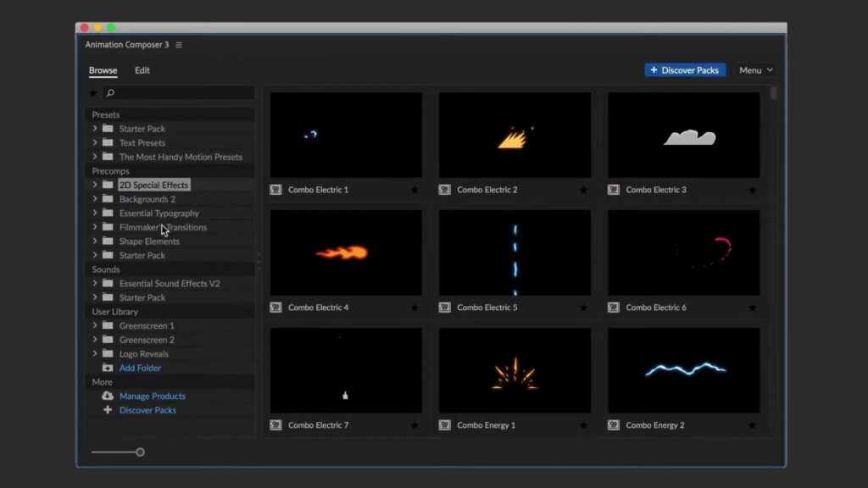868x488 pixels.
Task: Click the preset icon left of Combo Electric 1
Action: click(275, 190)
